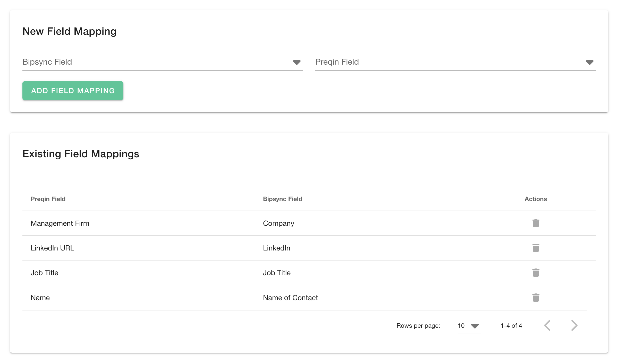The width and height of the screenshot is (626, 364).
Task: Change the rows per page value of 10
Action: [469, 326]
